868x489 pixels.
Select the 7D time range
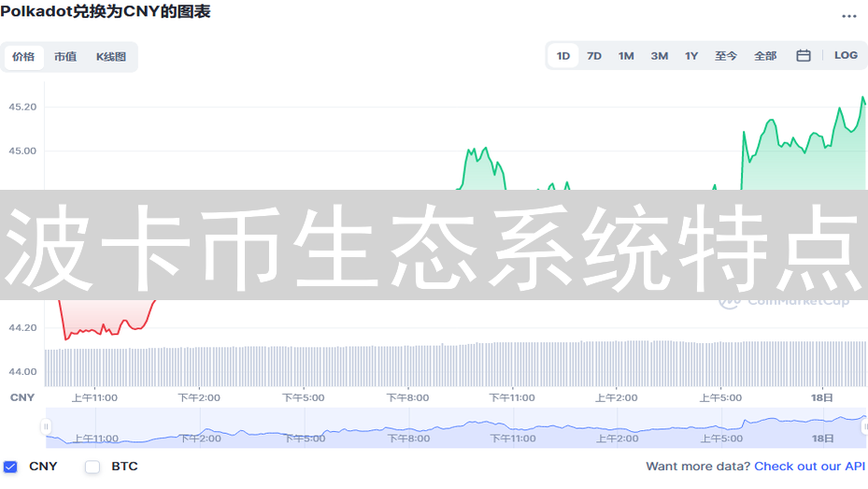click(x=594, y=56)
